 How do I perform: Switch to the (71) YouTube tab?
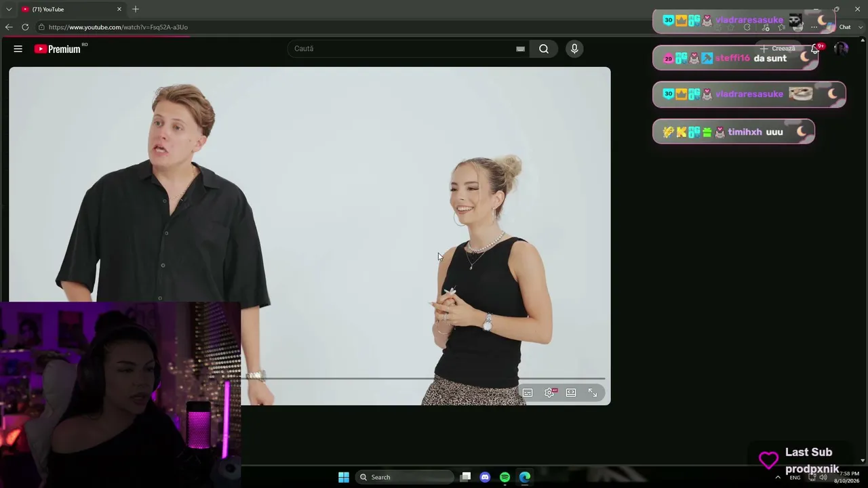coord(71,9)
